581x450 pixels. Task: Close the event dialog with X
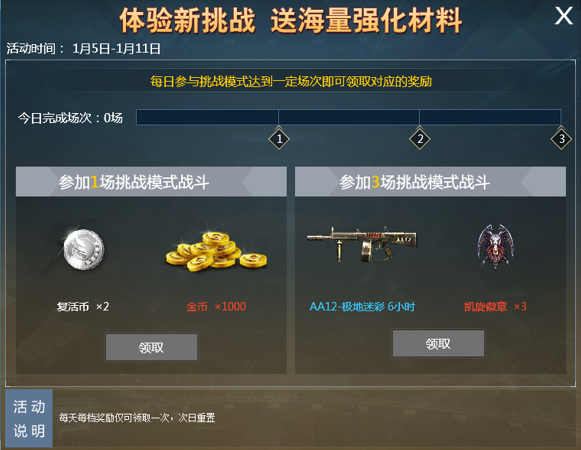coord(564,16)
